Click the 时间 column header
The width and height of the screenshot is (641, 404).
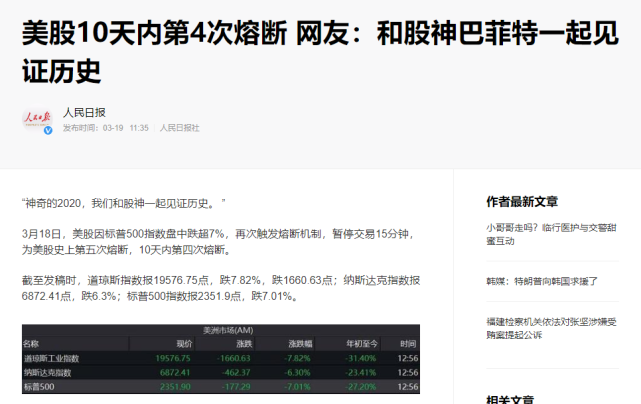[x=408, y=344]
